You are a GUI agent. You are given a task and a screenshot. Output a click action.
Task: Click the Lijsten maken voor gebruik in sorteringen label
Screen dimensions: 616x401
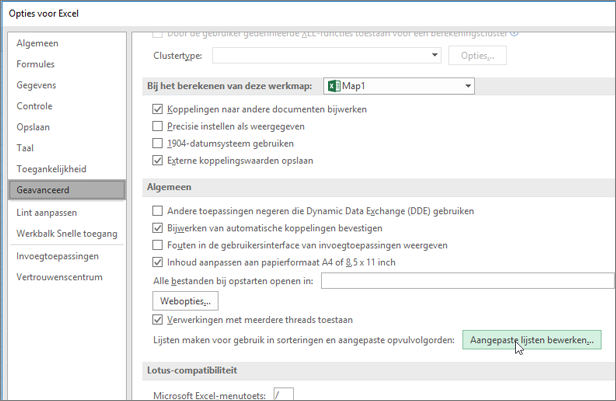click(x=304, y=340)
